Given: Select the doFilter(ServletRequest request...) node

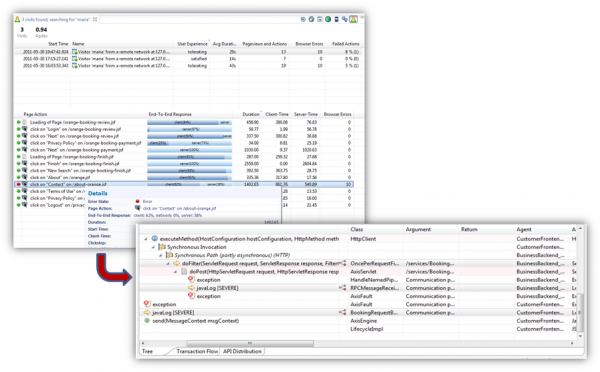Looking at the screenshot, I should [x=261, y=263].
